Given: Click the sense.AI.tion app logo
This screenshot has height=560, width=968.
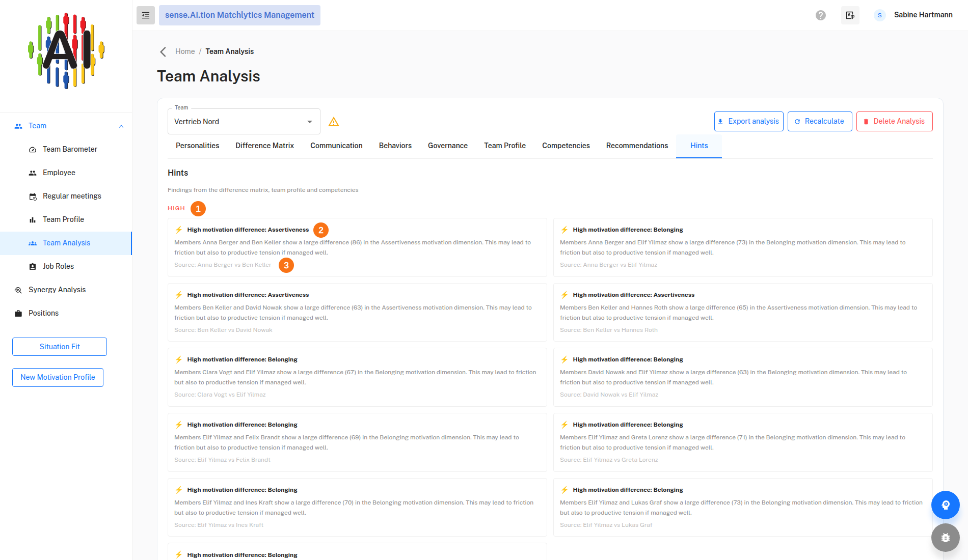Looking at the screenshot, I should pos(66,51).
